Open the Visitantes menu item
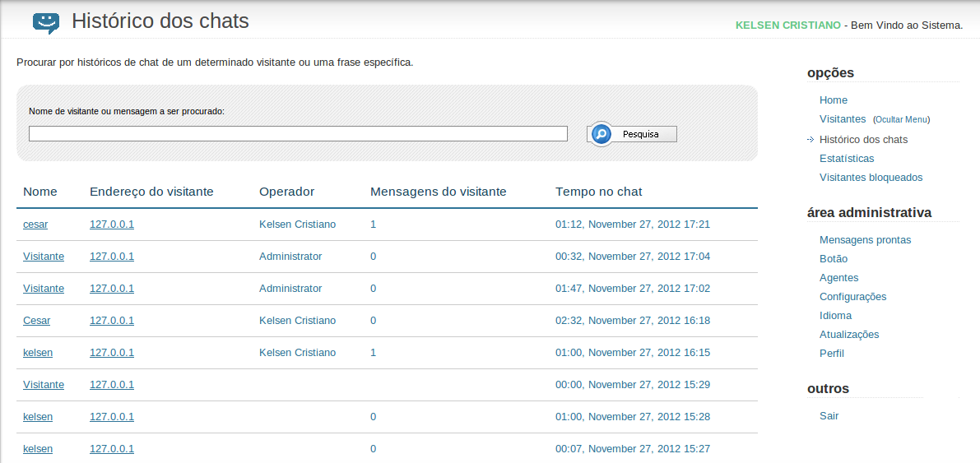The image size is (980, 463). click(843, 118)
